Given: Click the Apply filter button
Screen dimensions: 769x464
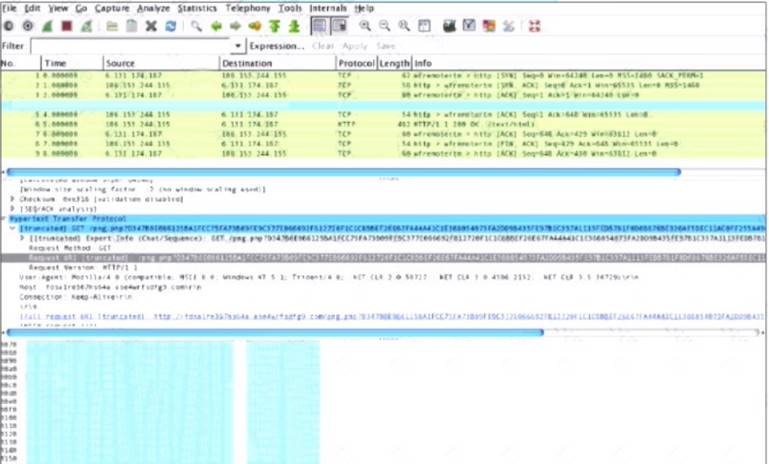Looking at the screenshot, I should tap(355, 46).
